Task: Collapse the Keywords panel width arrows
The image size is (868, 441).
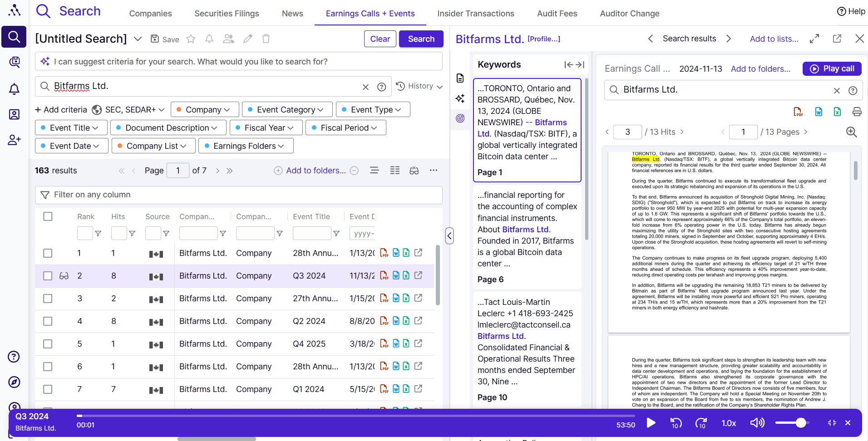Action: coord(574,65)
